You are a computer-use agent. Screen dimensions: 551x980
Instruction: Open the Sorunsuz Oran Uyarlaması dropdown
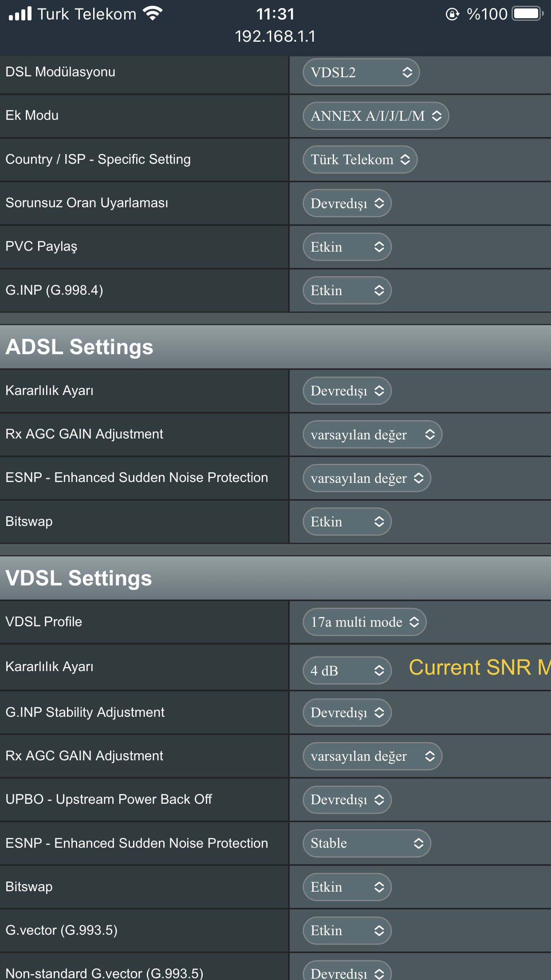(x=347, y=203)
